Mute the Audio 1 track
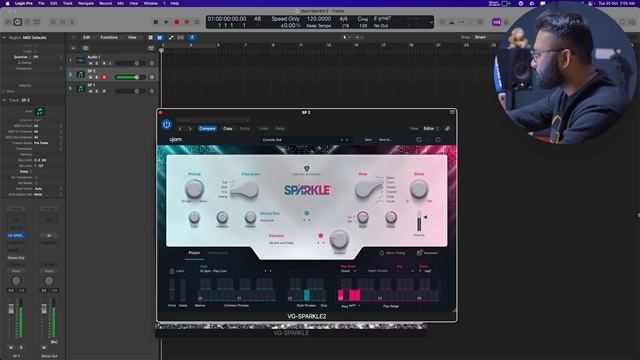This screenshot has height=360, width=640. click(x=91, y=63)
